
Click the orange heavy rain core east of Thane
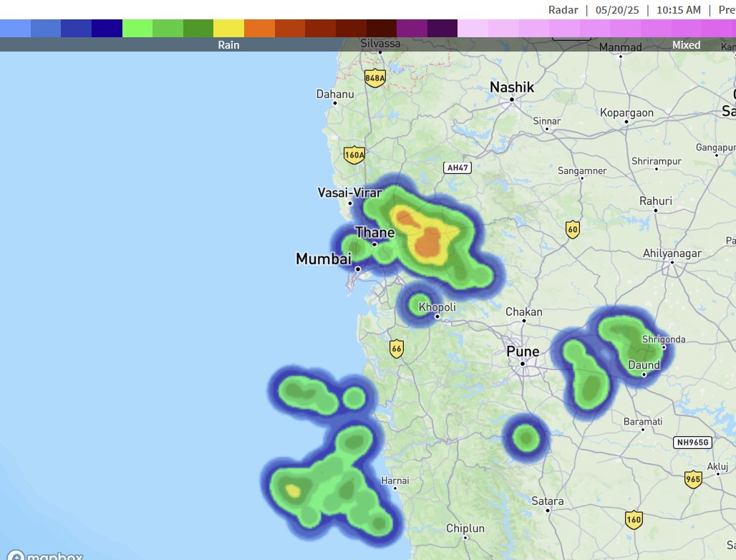pos(428,242)
